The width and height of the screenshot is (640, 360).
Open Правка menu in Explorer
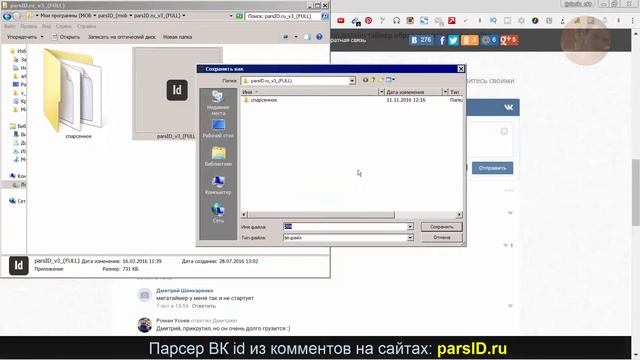coord(29,26)
